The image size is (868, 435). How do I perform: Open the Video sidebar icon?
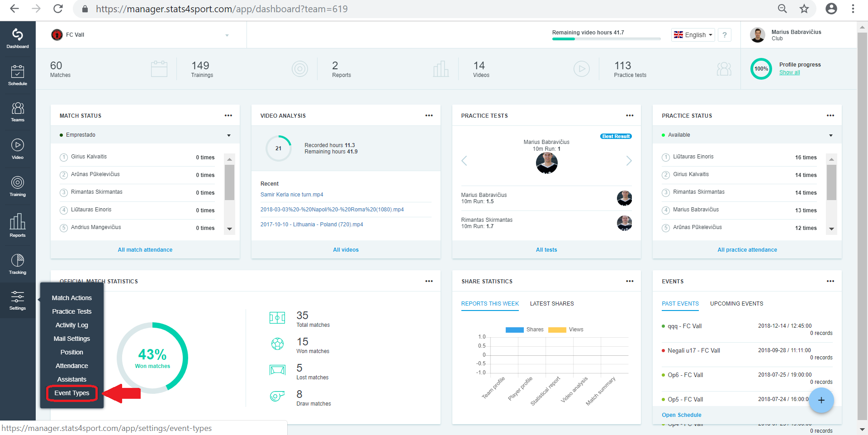coord(18,149)
